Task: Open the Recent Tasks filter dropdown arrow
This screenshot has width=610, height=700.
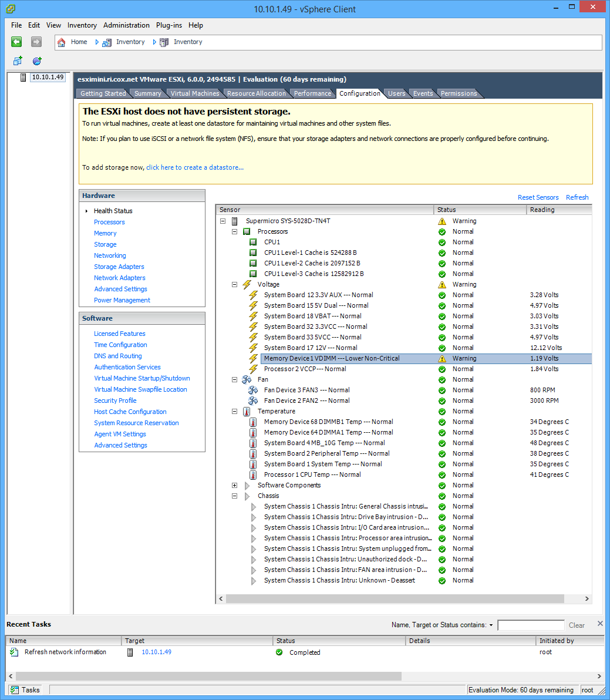Action: [491, 625]
